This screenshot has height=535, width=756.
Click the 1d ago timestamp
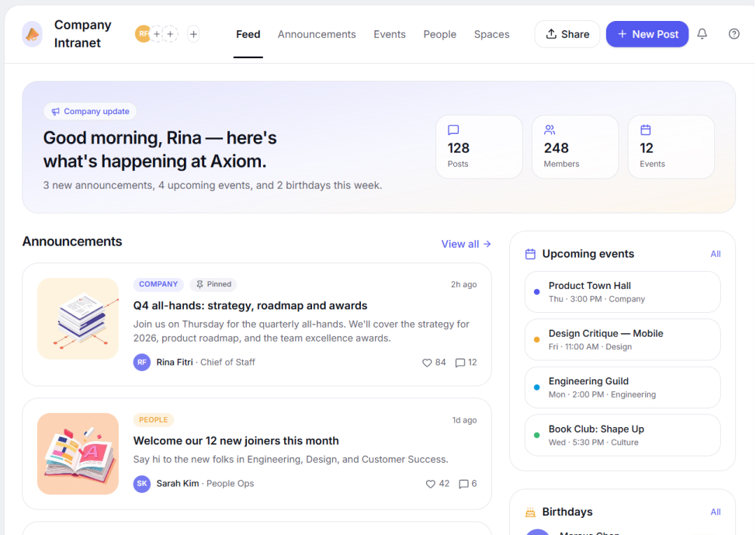(x=464, y=420)
